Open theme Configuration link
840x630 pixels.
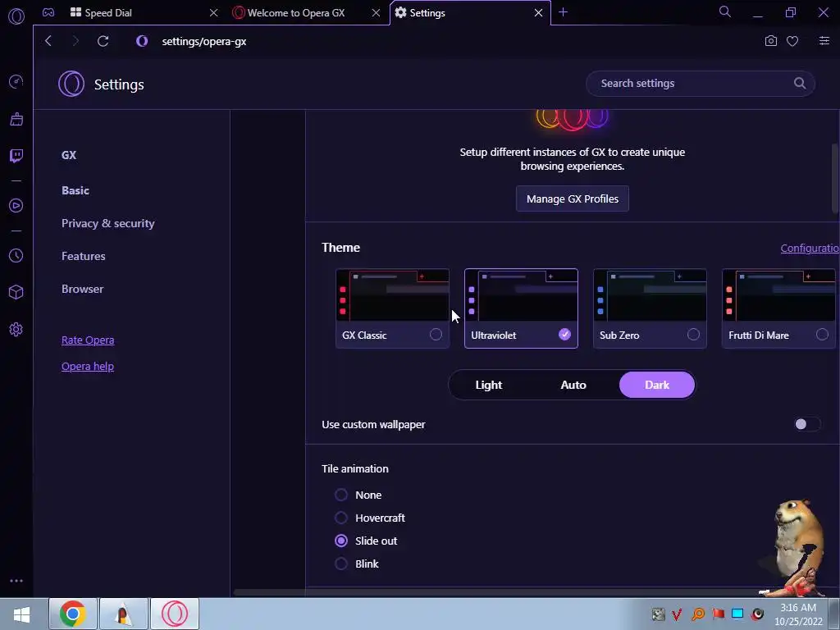coord(810,248)
